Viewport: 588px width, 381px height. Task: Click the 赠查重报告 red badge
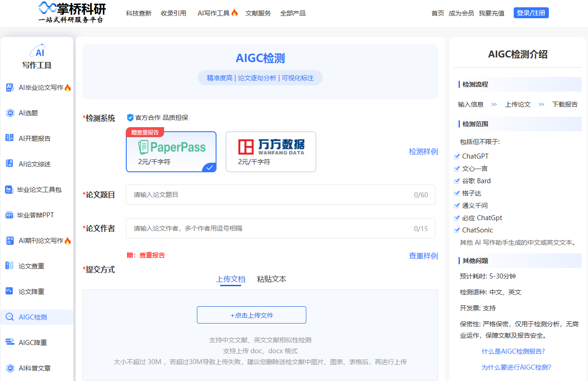145,132
